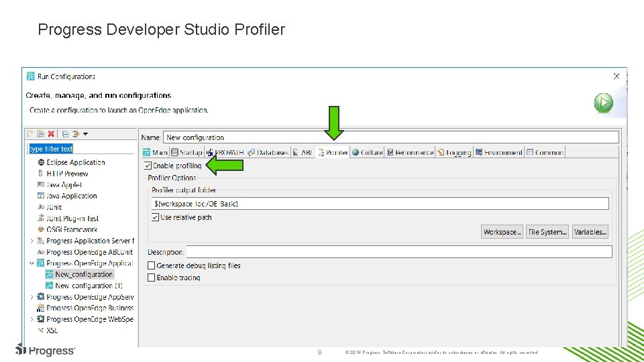
Task: Click the Progress OpenEdge ABLUnit icon
Action: (41, 251)
